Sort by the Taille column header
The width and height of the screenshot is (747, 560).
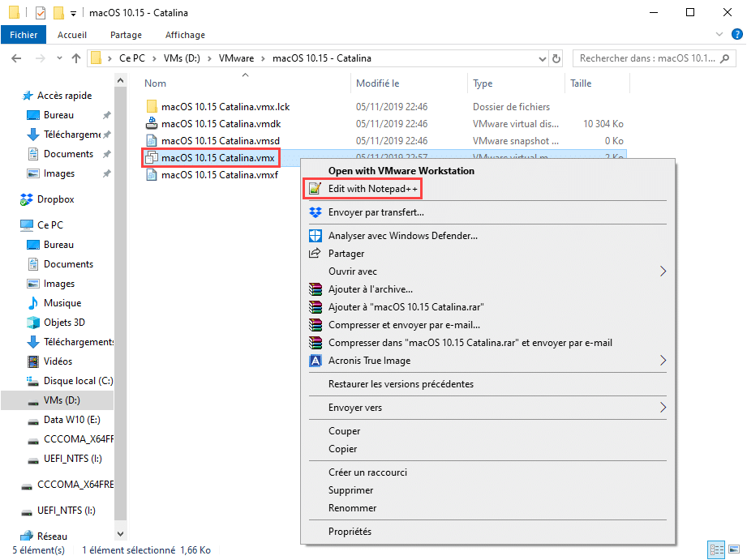[581, 83]
